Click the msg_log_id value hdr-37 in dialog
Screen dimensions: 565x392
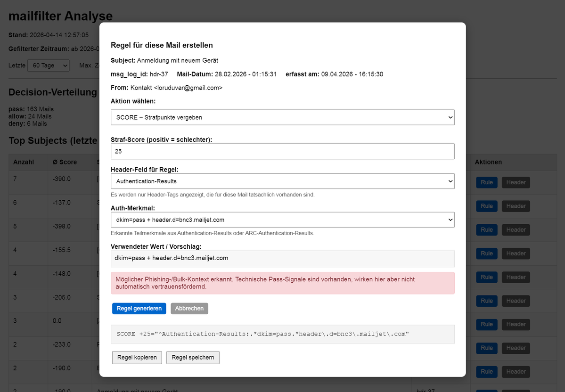[x=159, y=74]
